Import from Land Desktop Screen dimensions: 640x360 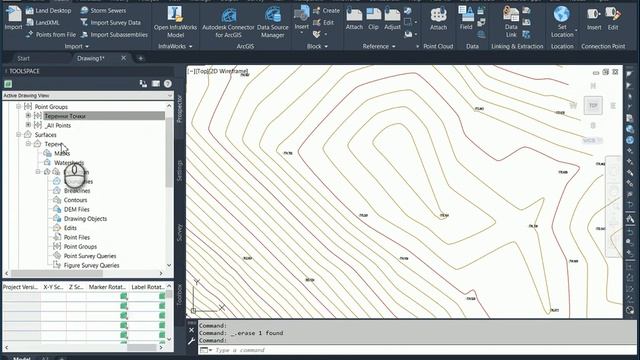point(48,11)
